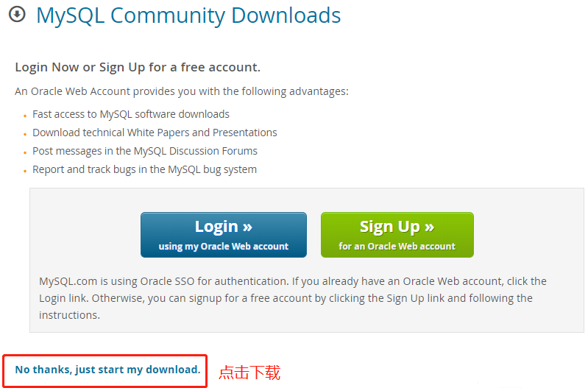Click the orange bullet beside Post messages

pos(25,152)
